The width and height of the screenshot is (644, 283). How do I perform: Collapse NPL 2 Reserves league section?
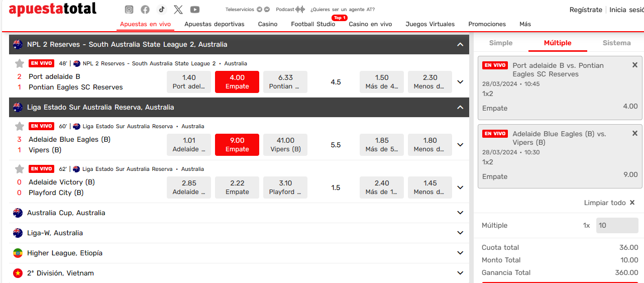coord(460,44)
